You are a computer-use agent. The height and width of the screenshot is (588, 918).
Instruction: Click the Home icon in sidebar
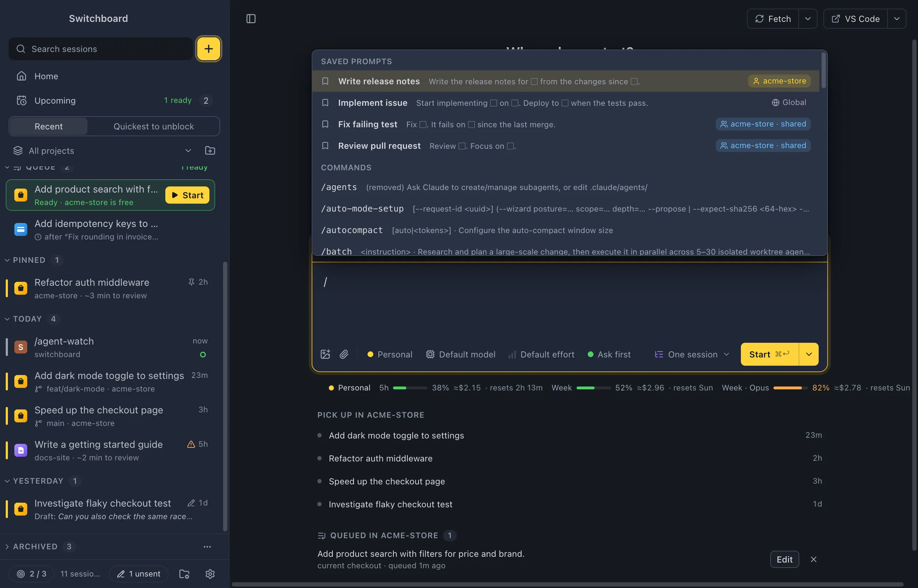click(x=22, y=76)
